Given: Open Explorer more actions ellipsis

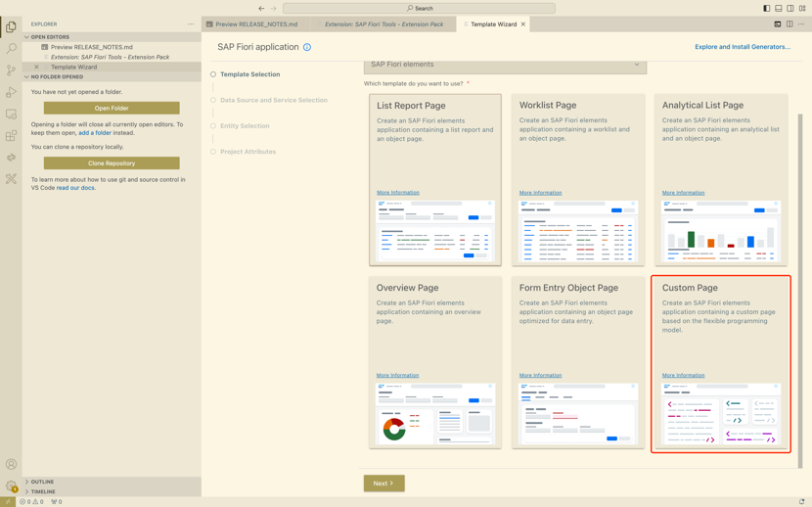Looking at the screenshot, I should tap(191, 24).
